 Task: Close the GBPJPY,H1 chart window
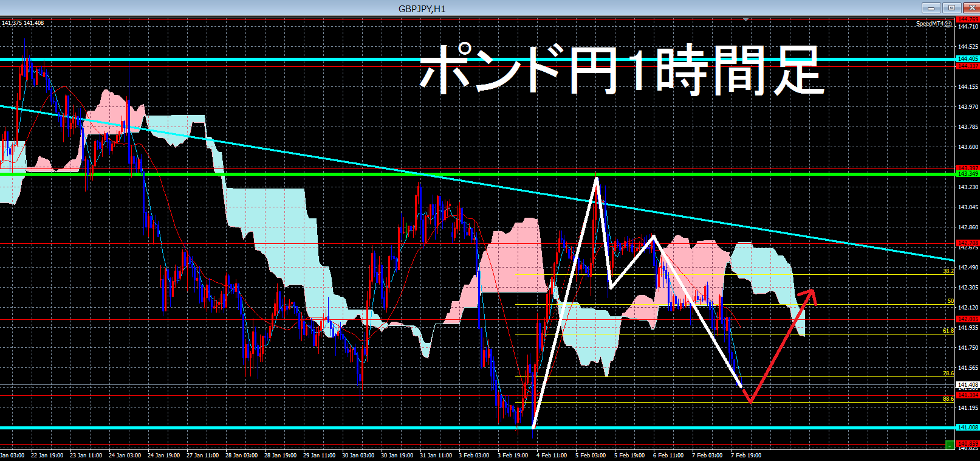[x=970, y=8]
